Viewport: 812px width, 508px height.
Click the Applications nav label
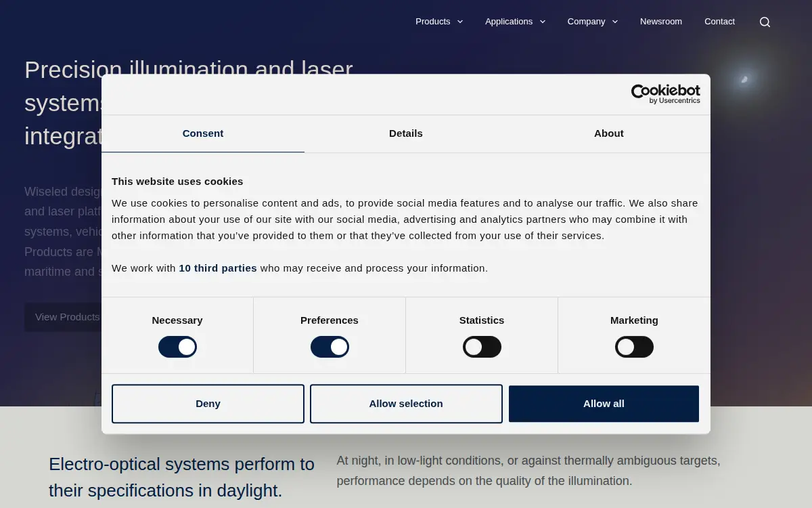click(509, 22)
